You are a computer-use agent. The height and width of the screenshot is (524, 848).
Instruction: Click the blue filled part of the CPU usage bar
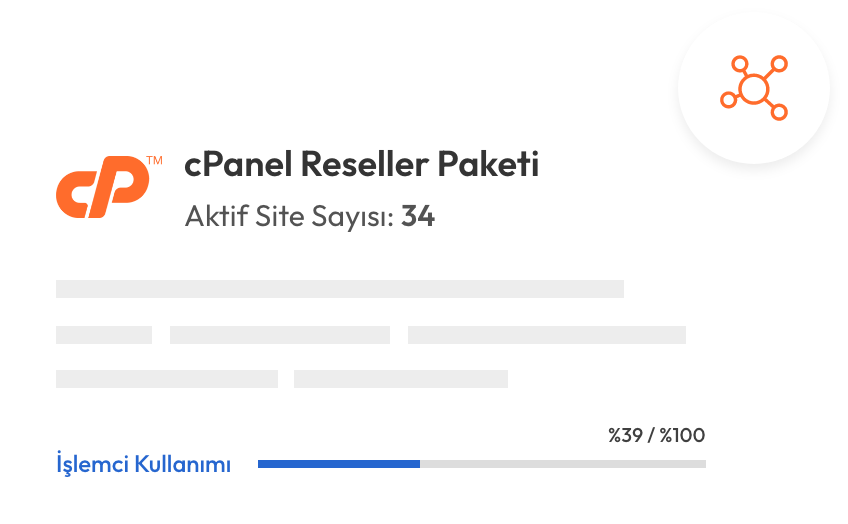(x=339, y=464)
